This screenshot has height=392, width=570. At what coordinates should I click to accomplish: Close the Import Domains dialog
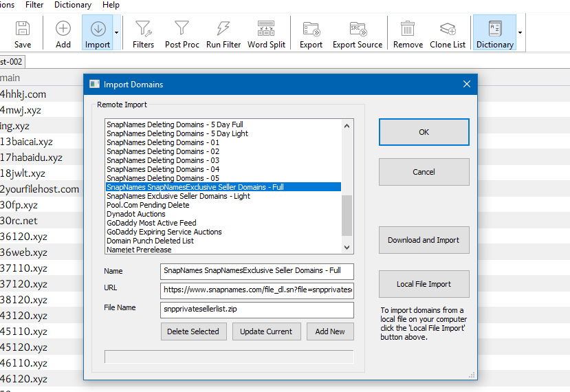pos(467,84)
